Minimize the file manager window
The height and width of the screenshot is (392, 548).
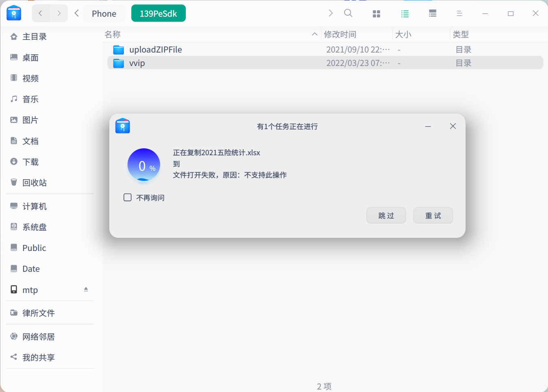click(485, 14)
